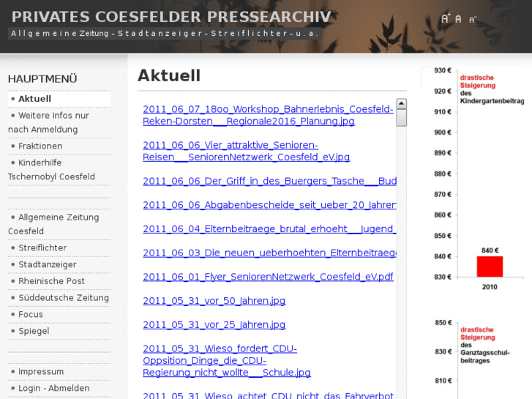Open Weitere Infos nur nach Anmeldung
Screen dimensions: 532x399
point(59,122)
